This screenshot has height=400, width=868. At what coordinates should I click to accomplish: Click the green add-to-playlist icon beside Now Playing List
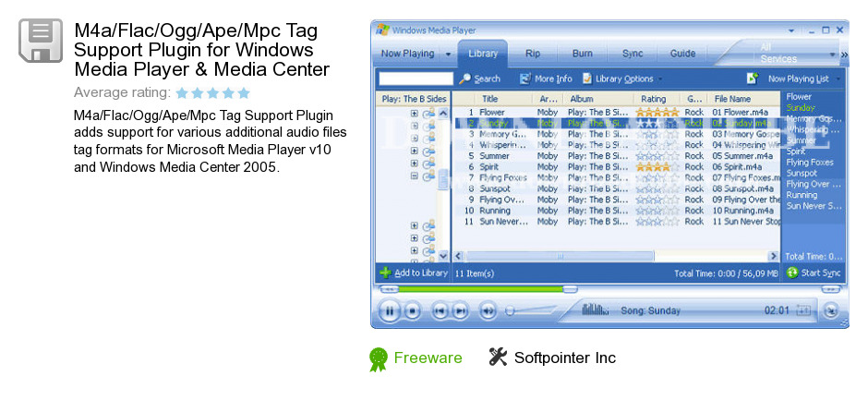[x=752, y=79]
